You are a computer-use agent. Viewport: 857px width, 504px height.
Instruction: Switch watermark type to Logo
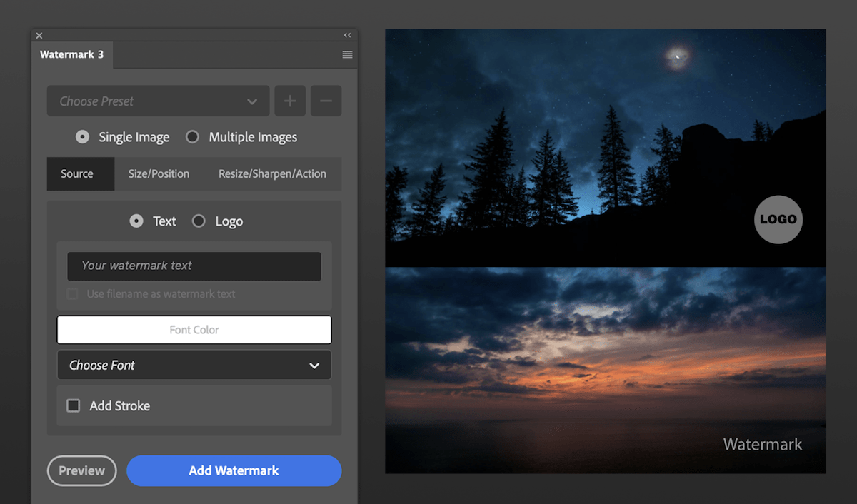[199, 221]
